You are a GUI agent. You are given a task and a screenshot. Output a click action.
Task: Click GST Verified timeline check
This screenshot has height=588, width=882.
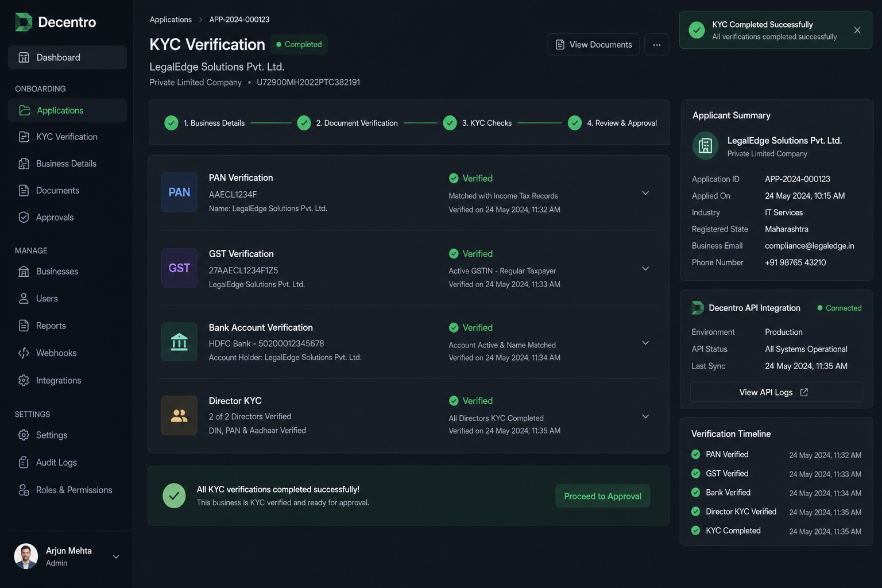[695, 473]
